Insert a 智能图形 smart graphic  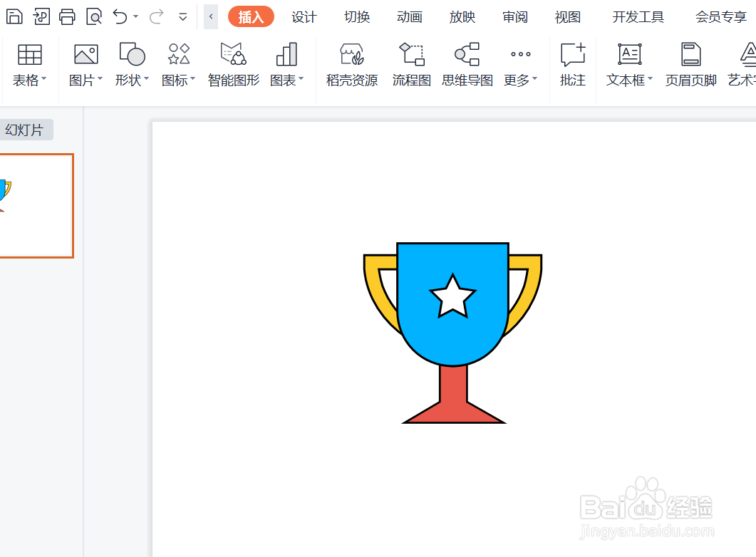[234, 65]
